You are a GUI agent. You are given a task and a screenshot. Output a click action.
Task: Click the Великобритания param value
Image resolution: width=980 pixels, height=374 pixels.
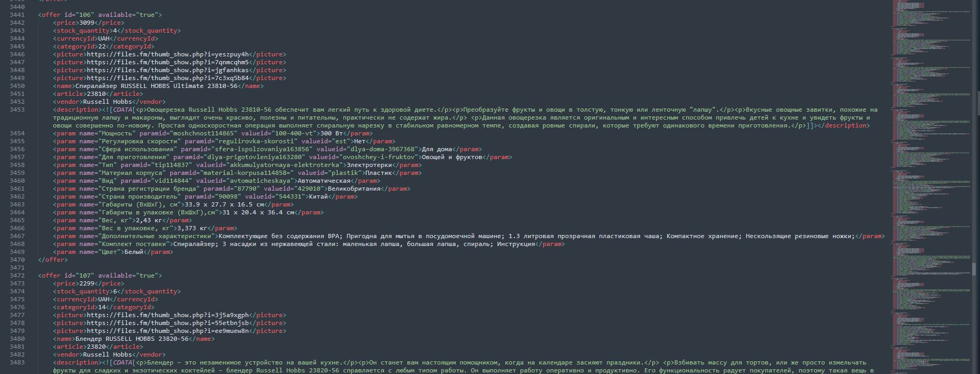click(x=354, y=189)
